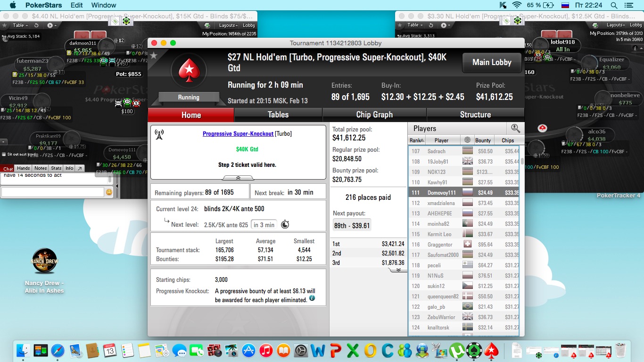Select player row Kermit Leo in players list

[463, 234]
